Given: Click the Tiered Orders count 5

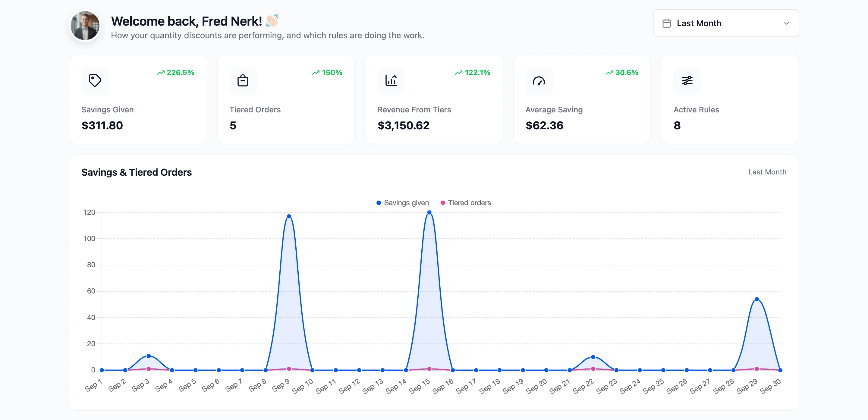Looking at the screenshot, I should click(233, 125).
